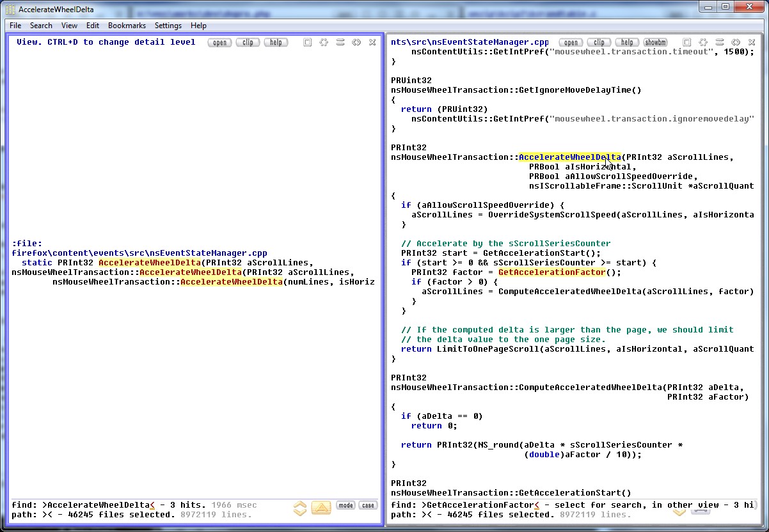Click the double-arrow icon in right pane header

736,42
